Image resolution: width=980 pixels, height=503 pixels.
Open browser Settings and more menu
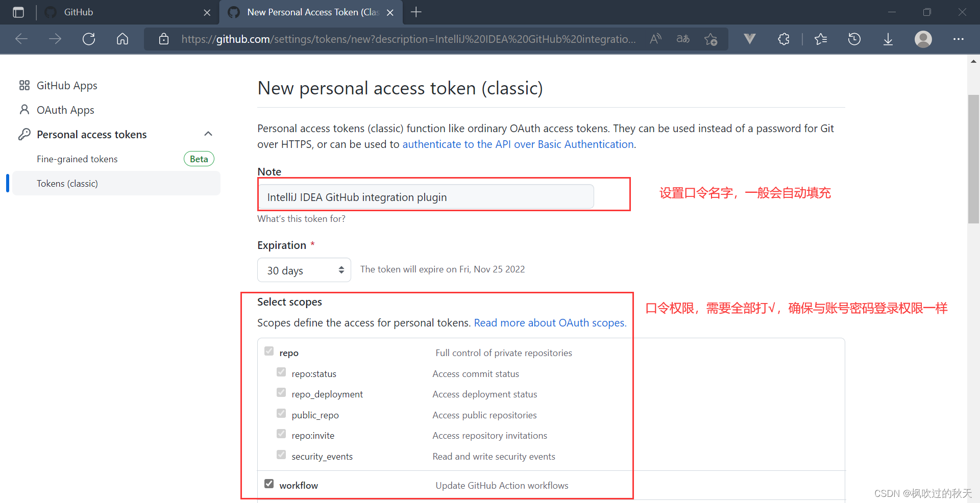[x=959, y=39]
